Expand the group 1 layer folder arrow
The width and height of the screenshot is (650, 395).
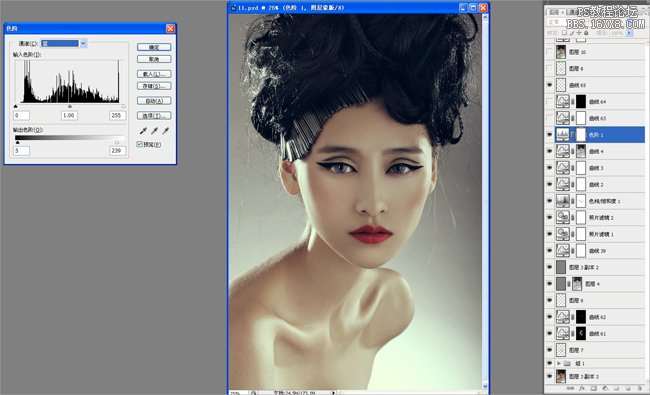pos(558,363)
